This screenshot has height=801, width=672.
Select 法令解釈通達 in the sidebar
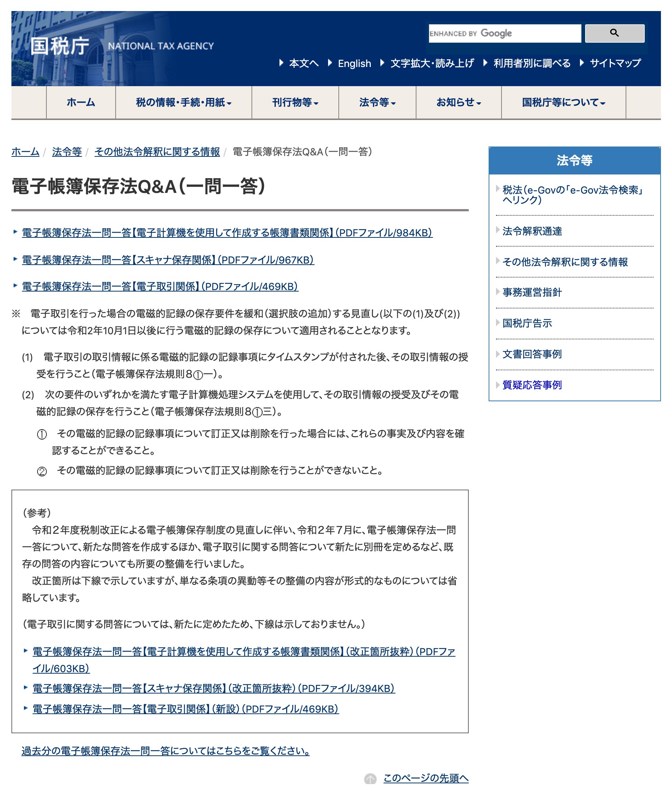point(532,231)
